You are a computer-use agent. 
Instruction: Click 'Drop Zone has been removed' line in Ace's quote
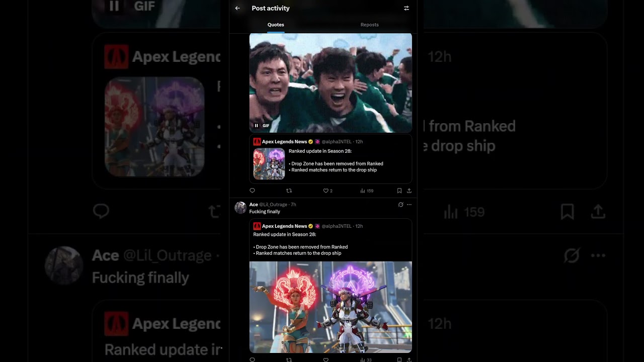point(300,247)
